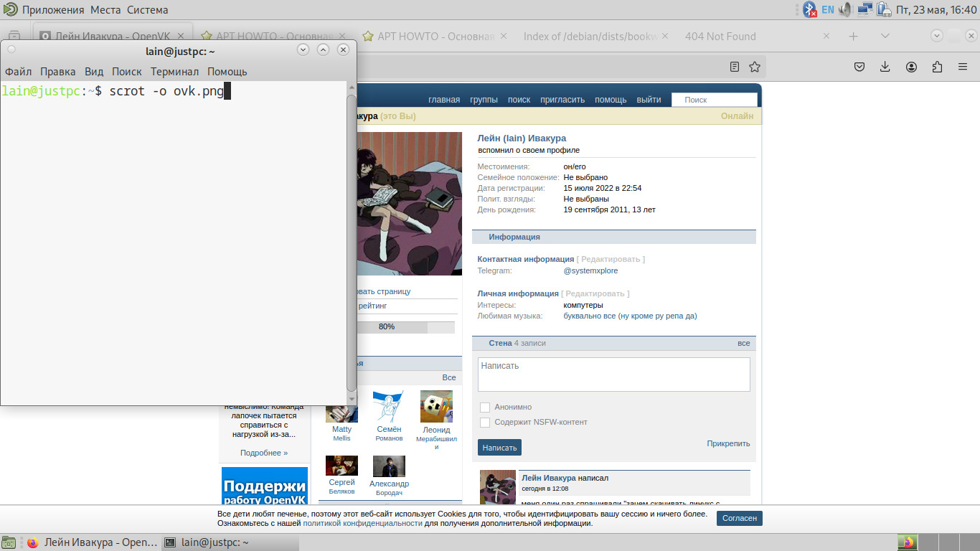
Task: Click the terminal vertical scrollbar
Action: pyautogui.click(x=352, y=242)
